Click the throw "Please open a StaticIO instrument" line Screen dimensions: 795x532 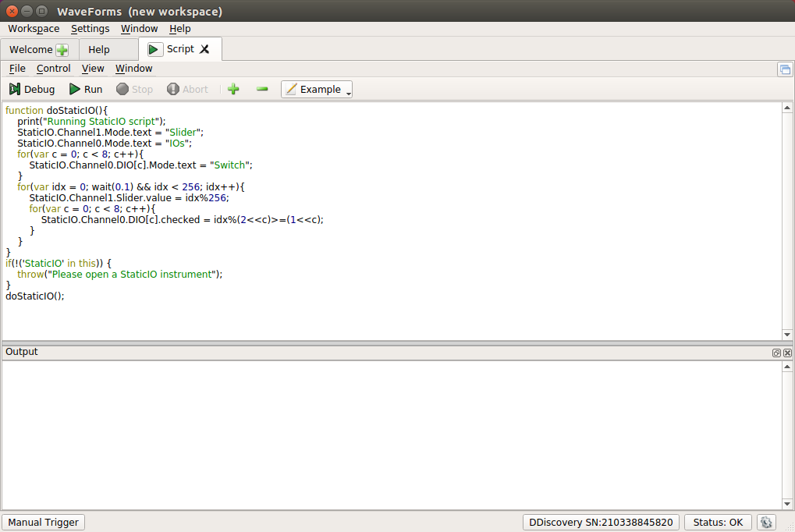pos(119,275)
